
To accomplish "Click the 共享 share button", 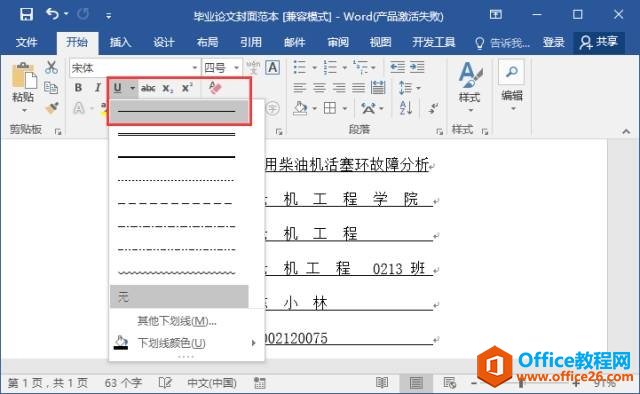I will (599, 42).
